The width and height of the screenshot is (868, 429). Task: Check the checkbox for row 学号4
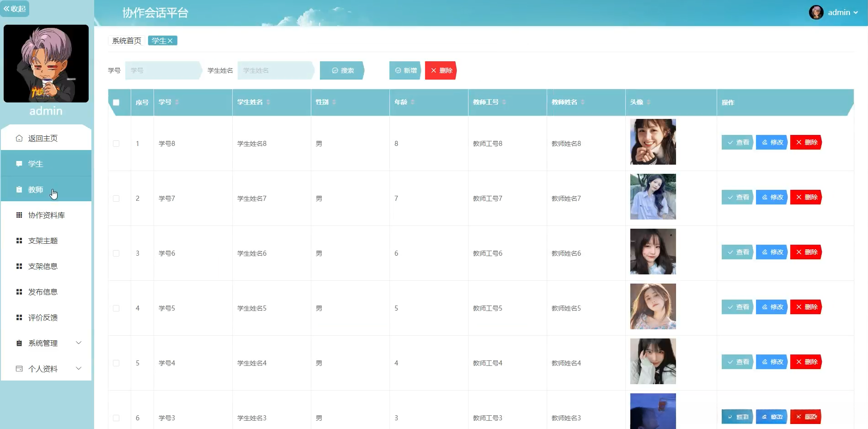116,363
